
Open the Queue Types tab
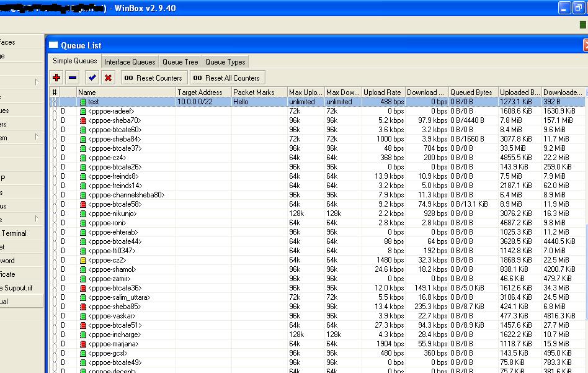point(225,62)
